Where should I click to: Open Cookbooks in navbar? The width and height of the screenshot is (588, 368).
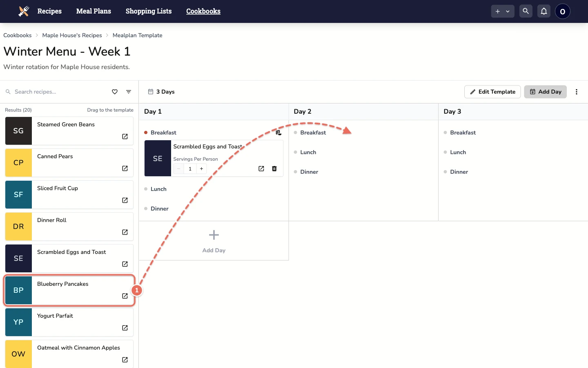click(x=203, y=11)
